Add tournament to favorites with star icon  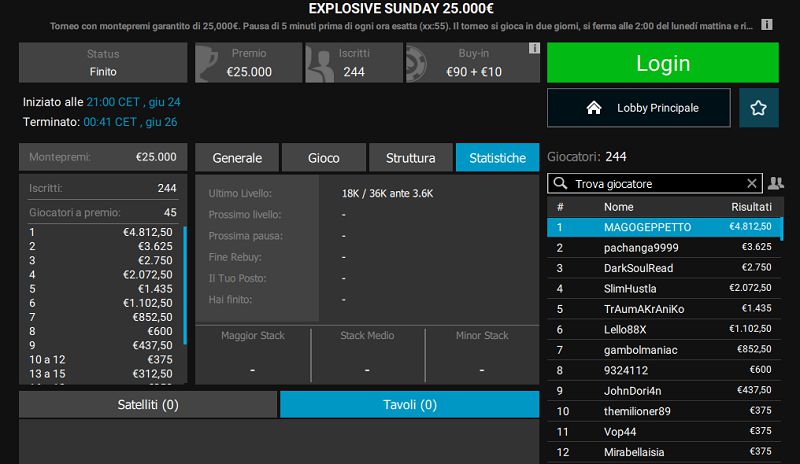pyautogui.click(x=759, y=108)
